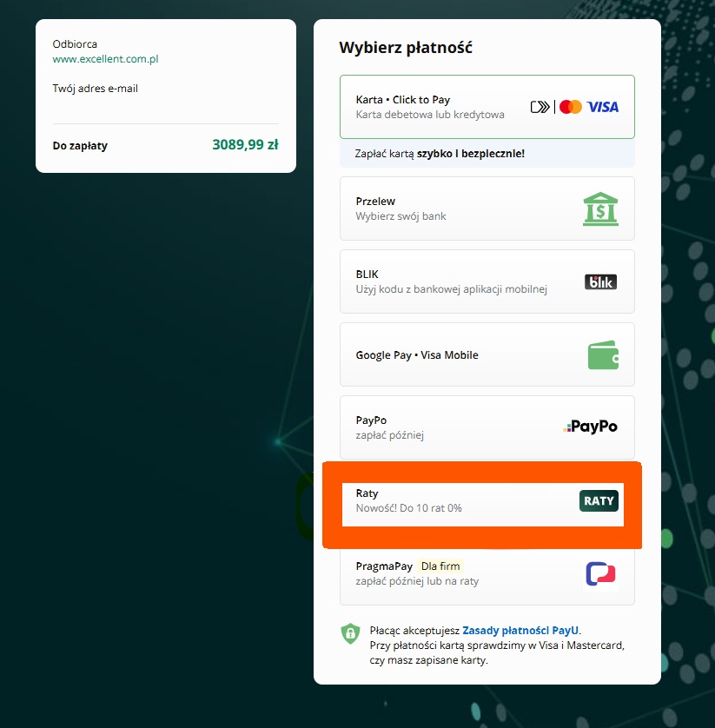The width and height of the screenshot is (715, 728).
Task: Open the www.excellent.com.pl recipient link
Action: click(x=105, y=59)
